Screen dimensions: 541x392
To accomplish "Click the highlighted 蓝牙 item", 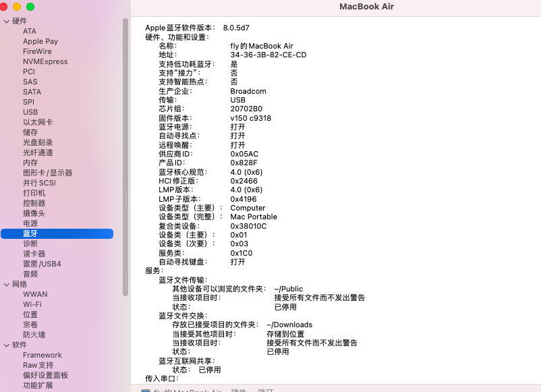I will (x=57, y=233).
